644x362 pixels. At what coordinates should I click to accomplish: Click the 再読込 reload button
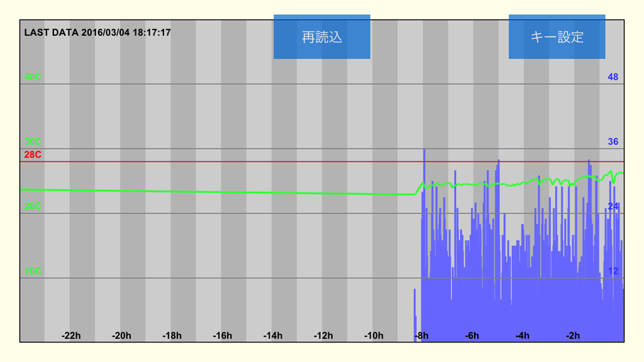[x=321, y=37]
